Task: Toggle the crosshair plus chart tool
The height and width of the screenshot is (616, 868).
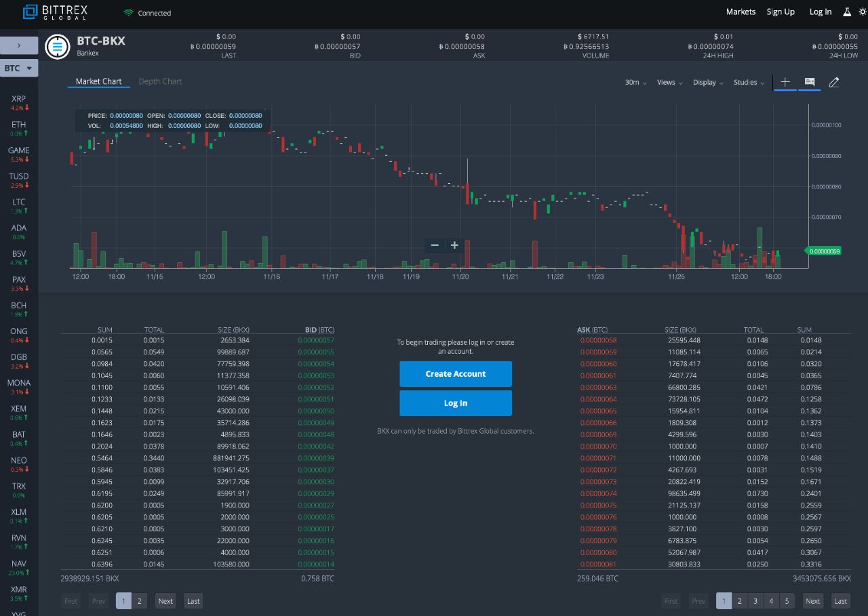Action: 785,82
